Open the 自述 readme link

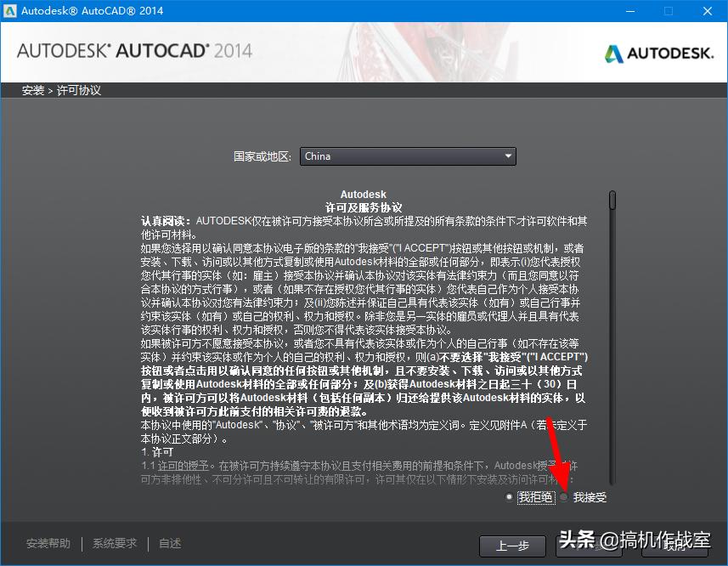[x=168, y=543]
